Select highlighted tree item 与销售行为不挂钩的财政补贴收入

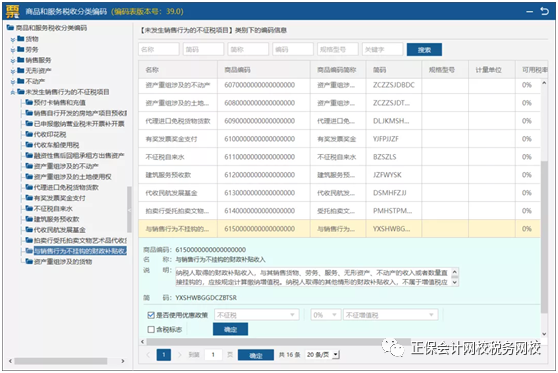80,251
